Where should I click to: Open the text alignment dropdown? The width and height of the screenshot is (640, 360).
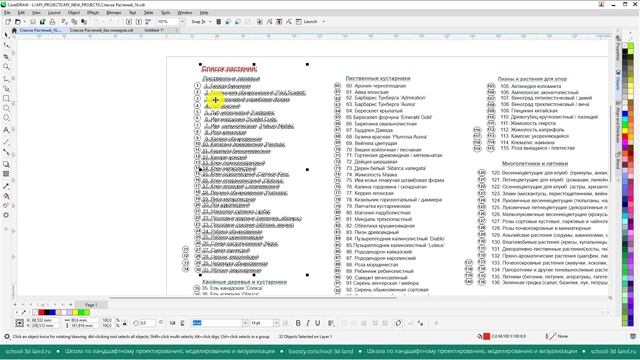click(331, 323)
